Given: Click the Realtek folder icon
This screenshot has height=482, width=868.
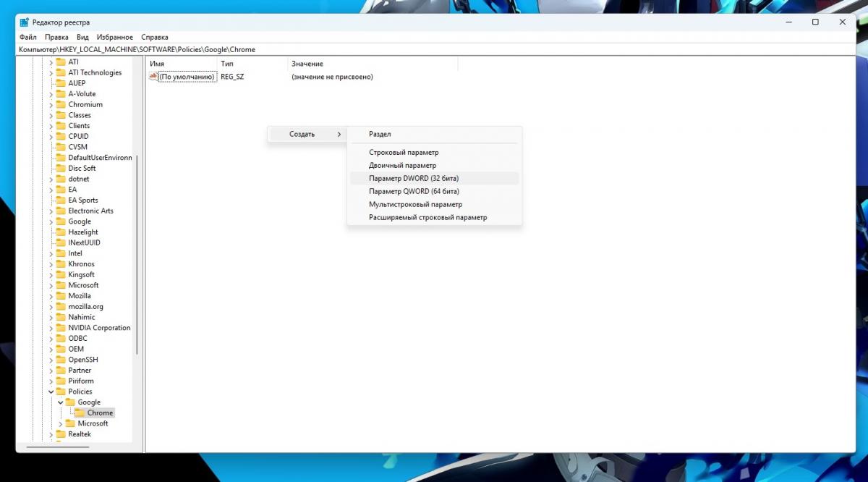Looking at the screenshot, I should 61,434.
